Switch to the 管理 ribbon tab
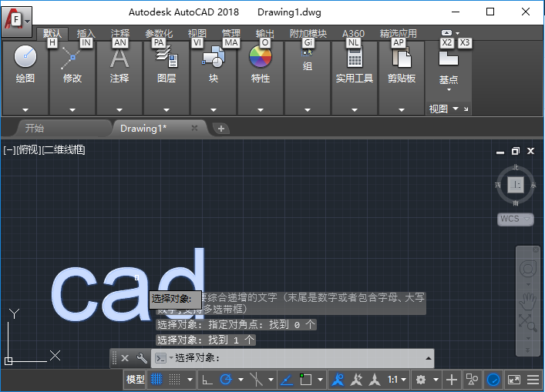The width and height of the screenshot is (545, 392). click(231, 33)
